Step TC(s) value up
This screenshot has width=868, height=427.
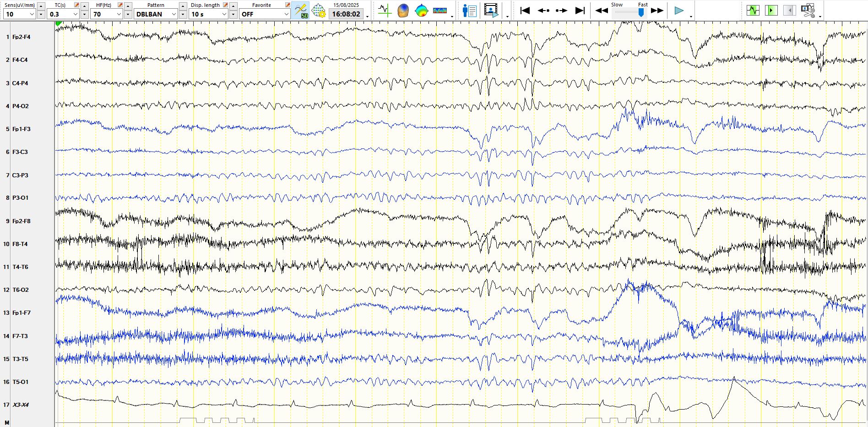[x=85, y=6]
